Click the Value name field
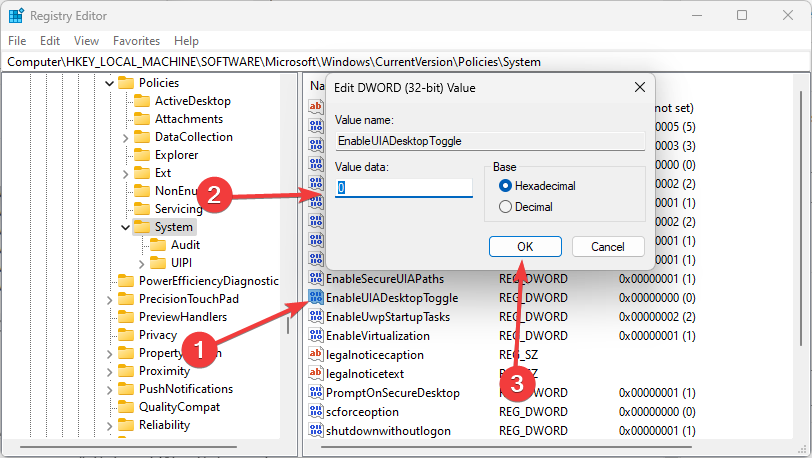The height and width of the screenshot is (458, 812). [490, 141]
